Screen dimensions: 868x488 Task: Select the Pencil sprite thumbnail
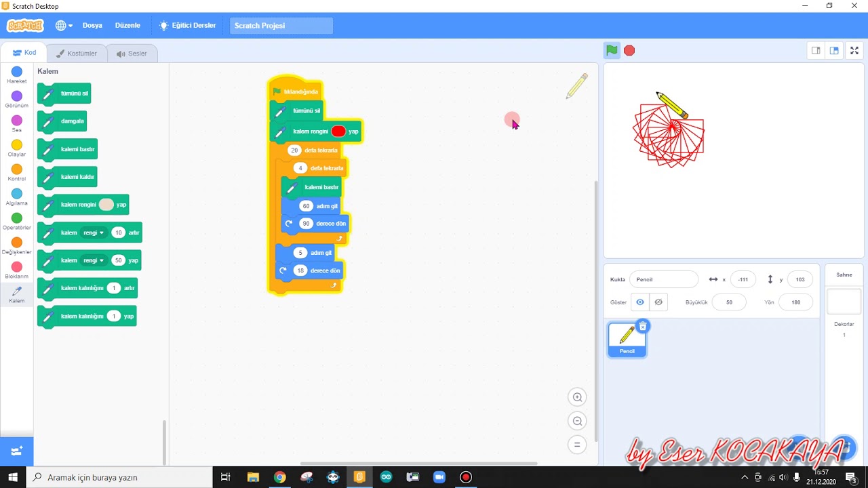click(627, 339)
